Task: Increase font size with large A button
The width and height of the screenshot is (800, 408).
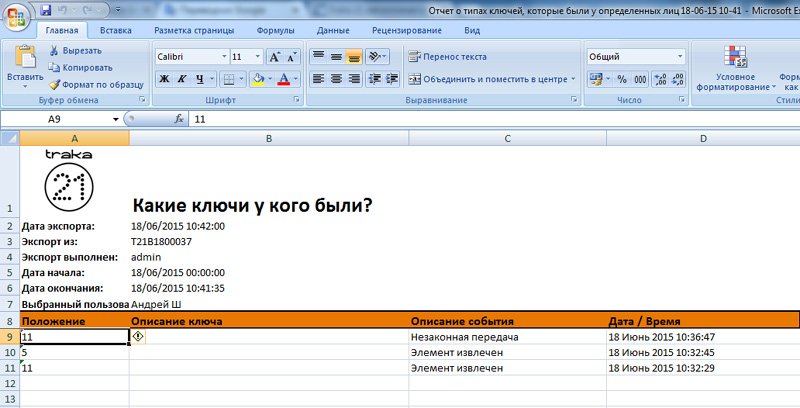Action: [274, 57]
